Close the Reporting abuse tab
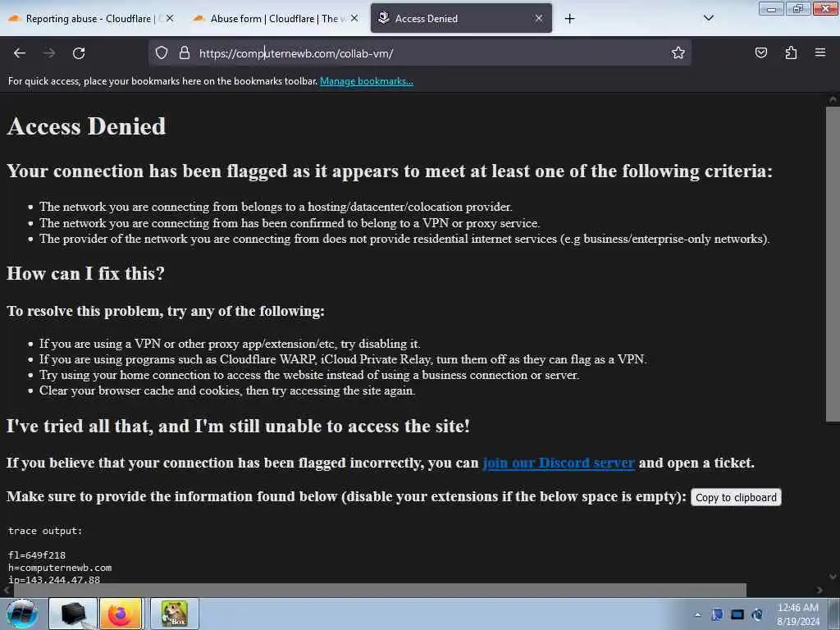Image resolution: width=840 pixels, height=630 pixels. click(x=170, y=18)
